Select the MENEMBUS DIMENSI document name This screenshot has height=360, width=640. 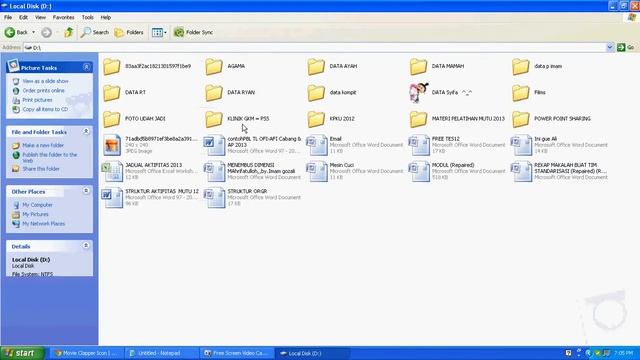pyautogui.click(x=261, y=168)
